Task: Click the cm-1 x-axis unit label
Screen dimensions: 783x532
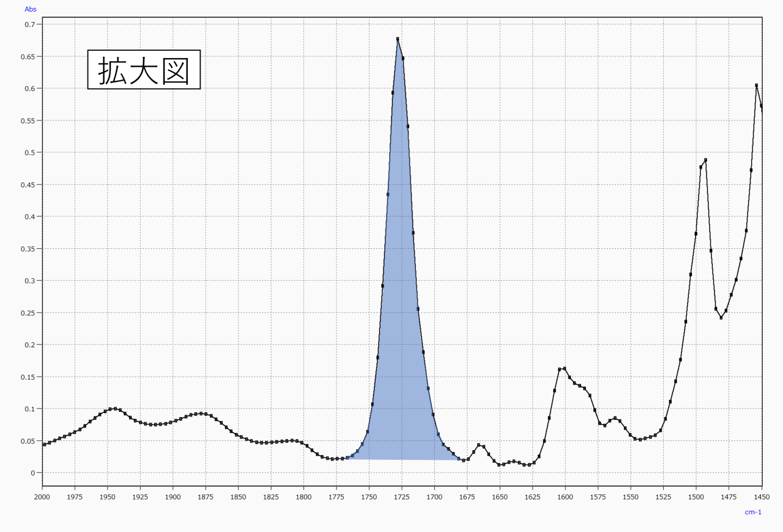Action: coord(752,512)
